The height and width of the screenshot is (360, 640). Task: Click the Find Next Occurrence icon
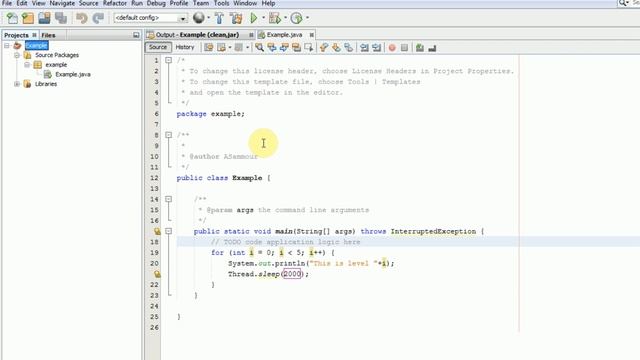pyautogui.click(x=284, y=48)
